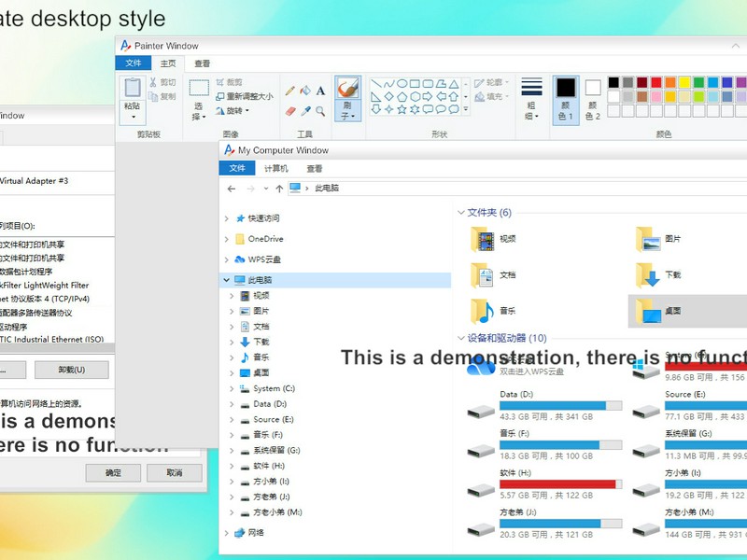Select the Fill bucket tool in Painter
The height and width of the screenshot is (560, 747).
click(x=305, y=91)
